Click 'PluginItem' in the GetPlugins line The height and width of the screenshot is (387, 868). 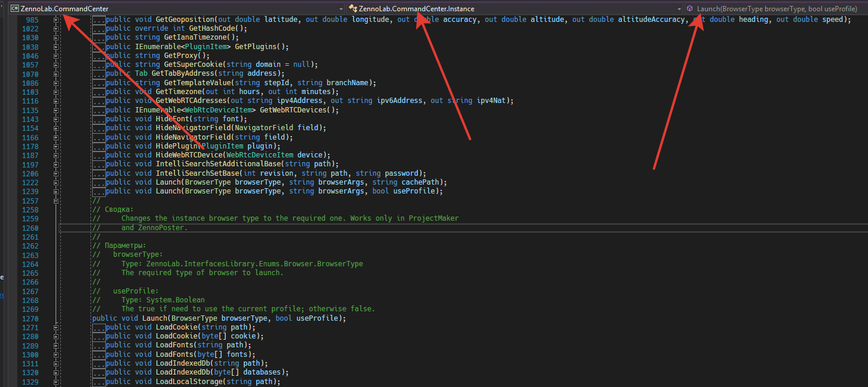click(x=206, y=47)
